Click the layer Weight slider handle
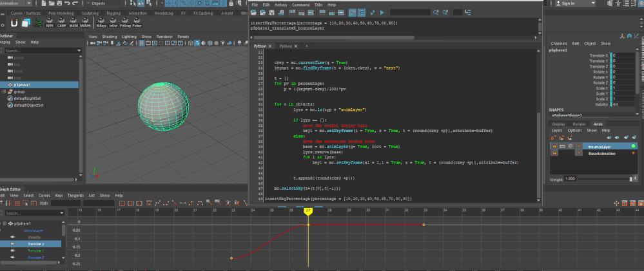The image size is (644, 271). coord(631,179)
